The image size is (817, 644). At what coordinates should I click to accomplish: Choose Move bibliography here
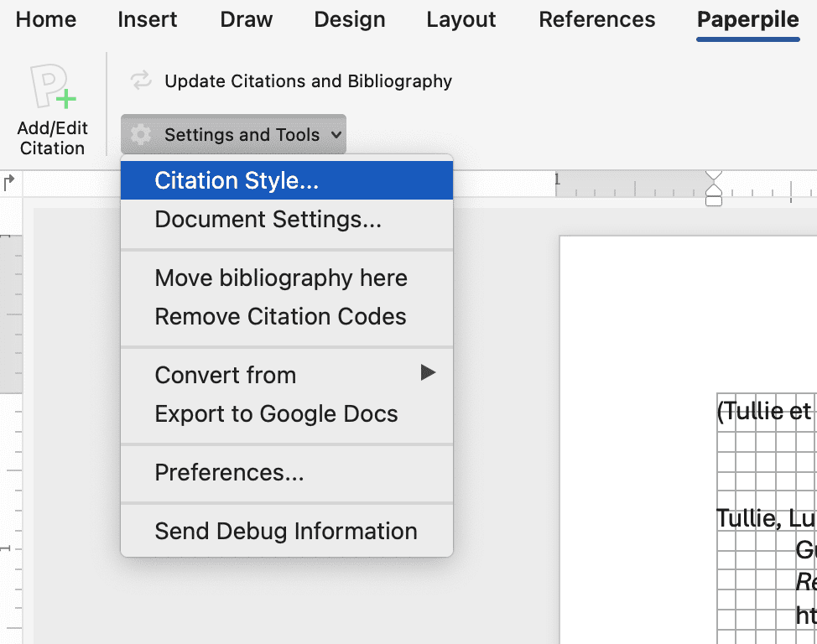(281, 278)
